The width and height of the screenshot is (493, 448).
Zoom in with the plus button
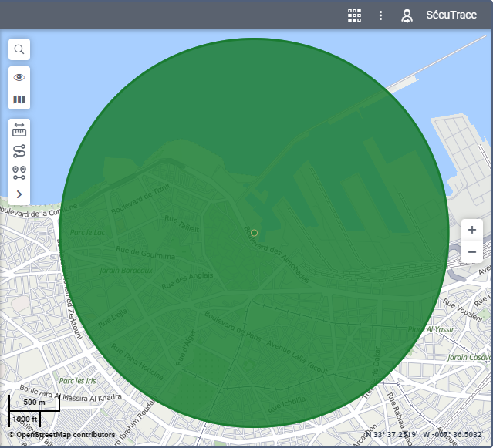click(471, 230)
